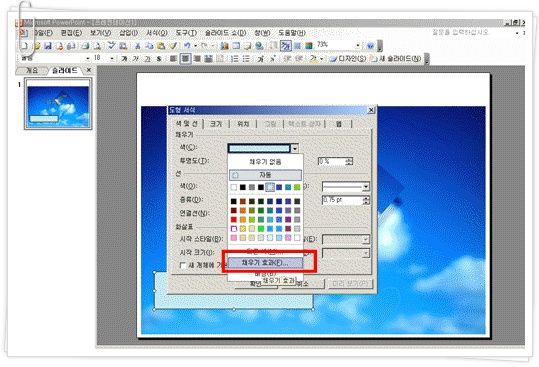539x367 pixels.
Task: Toggle Italic formatting icon
Action: [x=136, y=59]
